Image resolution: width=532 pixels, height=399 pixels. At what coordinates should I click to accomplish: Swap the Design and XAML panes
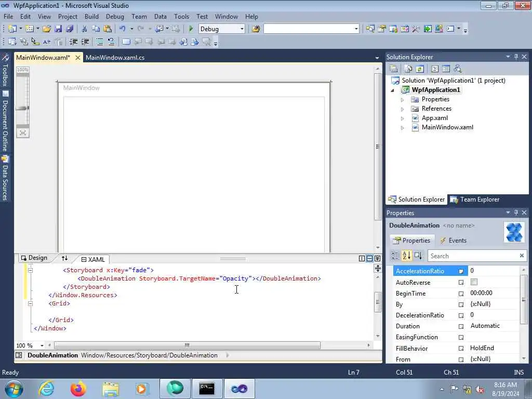pos(64,258)
